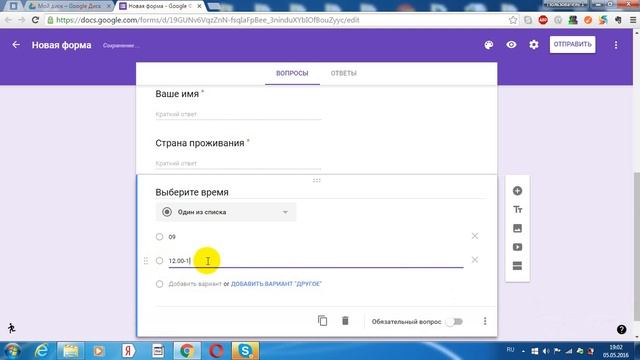Open the question's three-dot options menu
Screen dimensions: 640x360
[x=485, y=321]
